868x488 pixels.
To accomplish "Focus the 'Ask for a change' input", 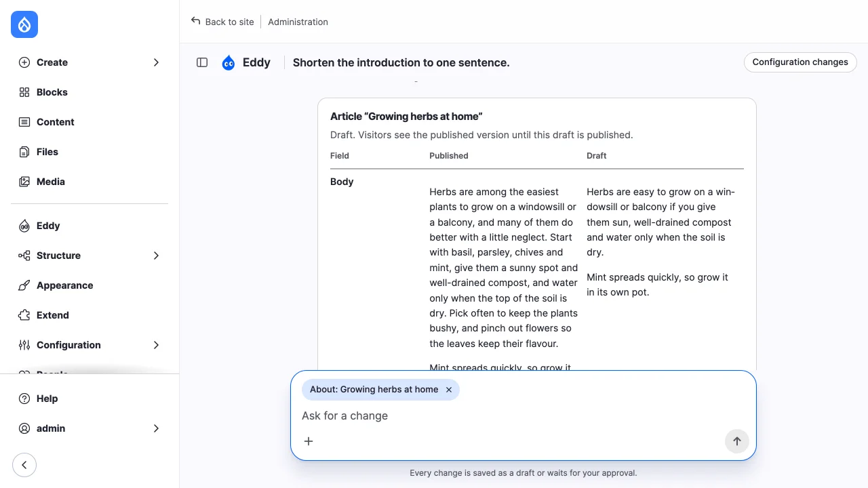I will [524, 415].
